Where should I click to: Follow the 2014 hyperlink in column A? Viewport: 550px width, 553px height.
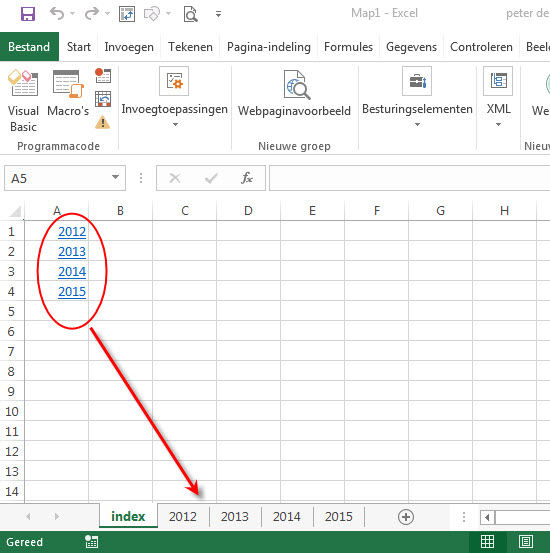point(72,272)
